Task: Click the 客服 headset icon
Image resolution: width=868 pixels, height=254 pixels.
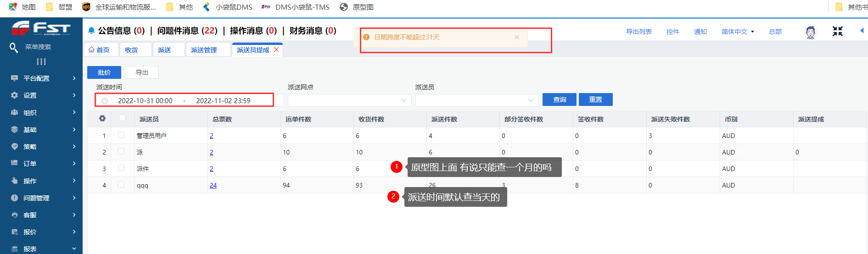Action: point(14,215)
